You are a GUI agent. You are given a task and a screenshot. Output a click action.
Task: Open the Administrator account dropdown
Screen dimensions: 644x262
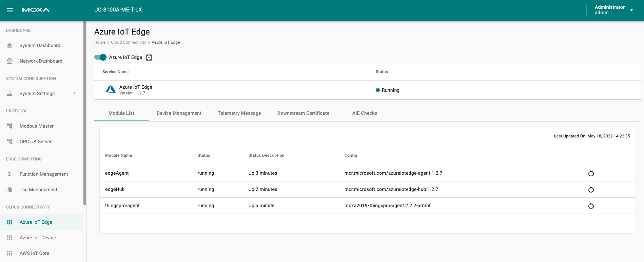614,10
